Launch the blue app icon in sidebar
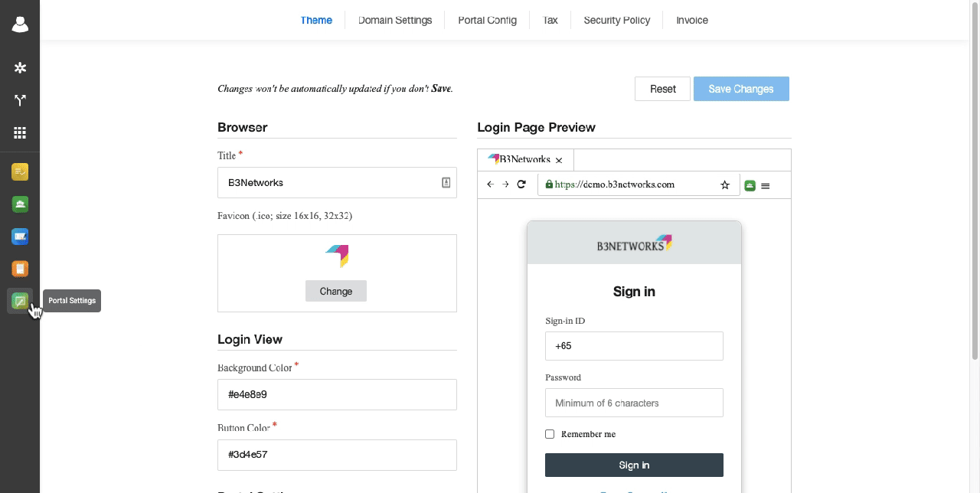 (x=20, y=237)
